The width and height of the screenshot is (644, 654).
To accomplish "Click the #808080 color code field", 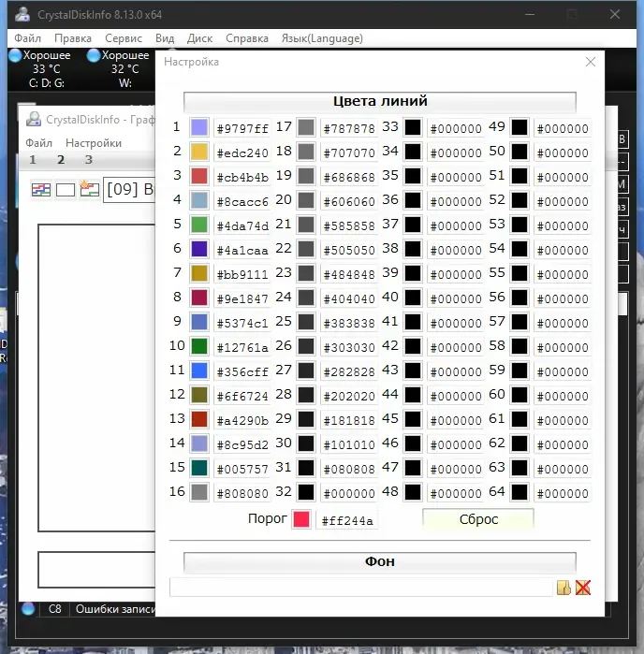I will [242, 493].
